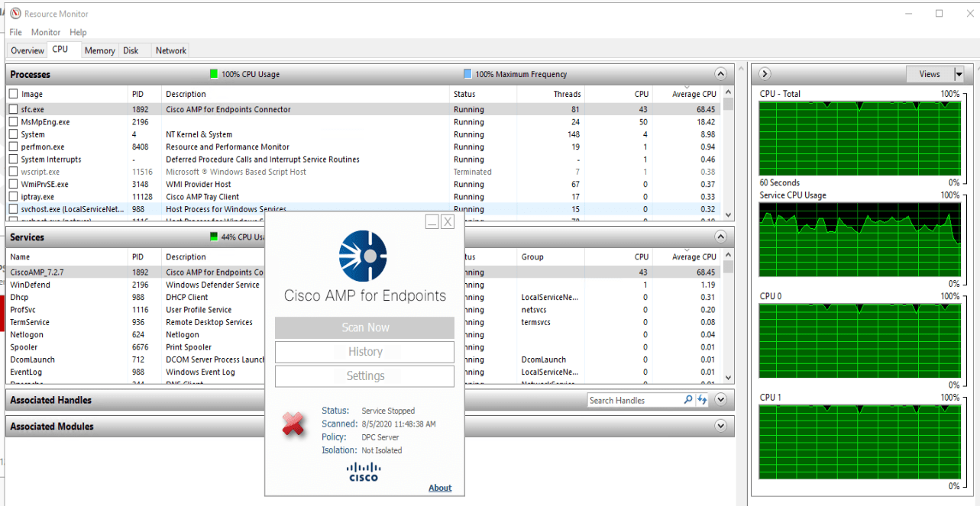Check the MsMpEng.exe process checkbox

coord(13,122)
